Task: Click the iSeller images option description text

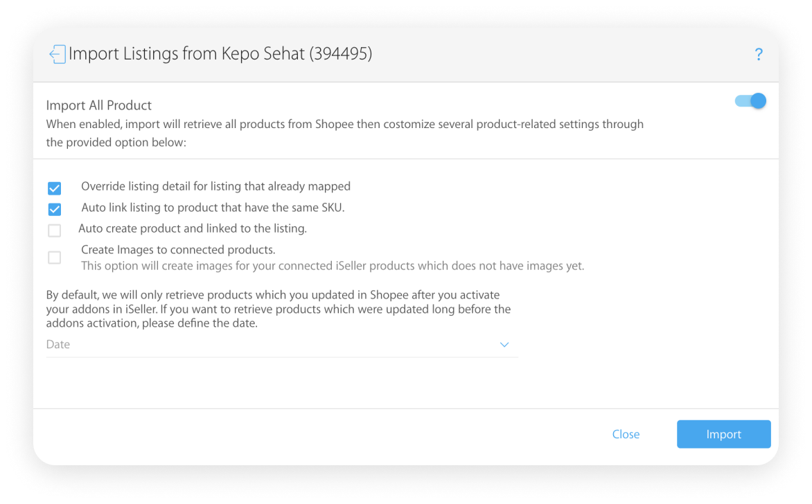Action: [x=333, y=266]
